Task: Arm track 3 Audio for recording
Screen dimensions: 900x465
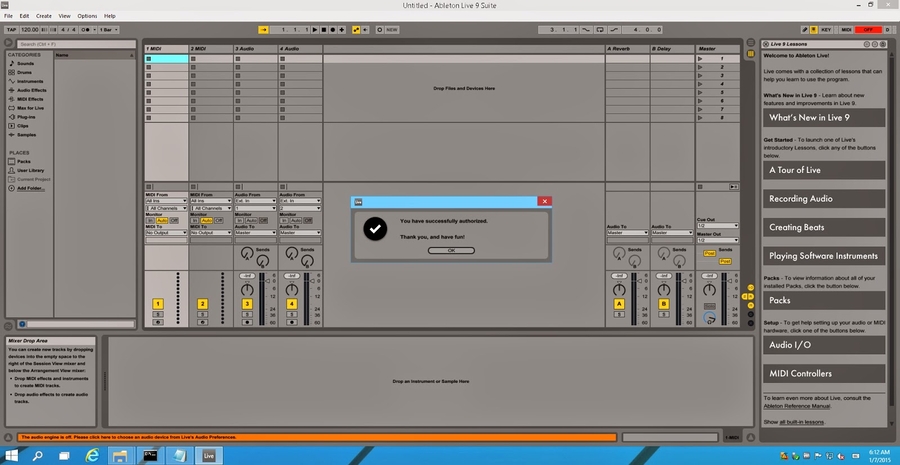Action: (247, 322)
